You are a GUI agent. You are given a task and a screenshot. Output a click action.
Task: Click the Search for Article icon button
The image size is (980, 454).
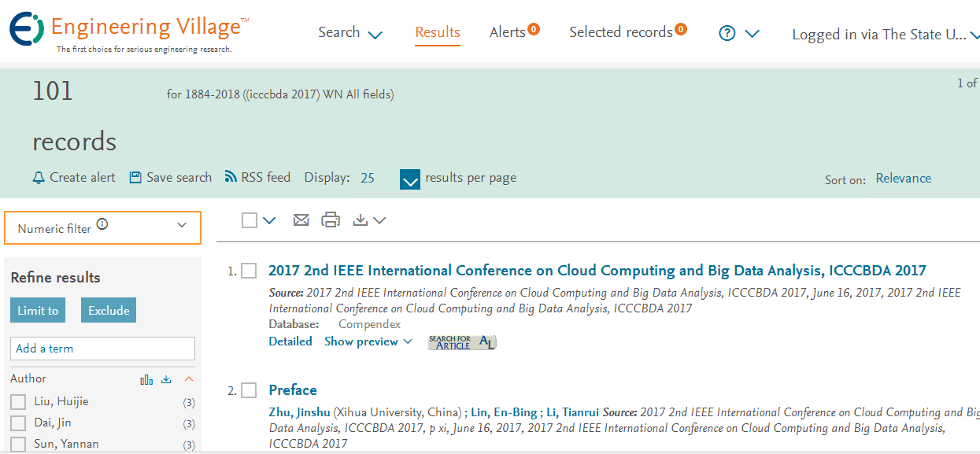(x=462, y=342)
